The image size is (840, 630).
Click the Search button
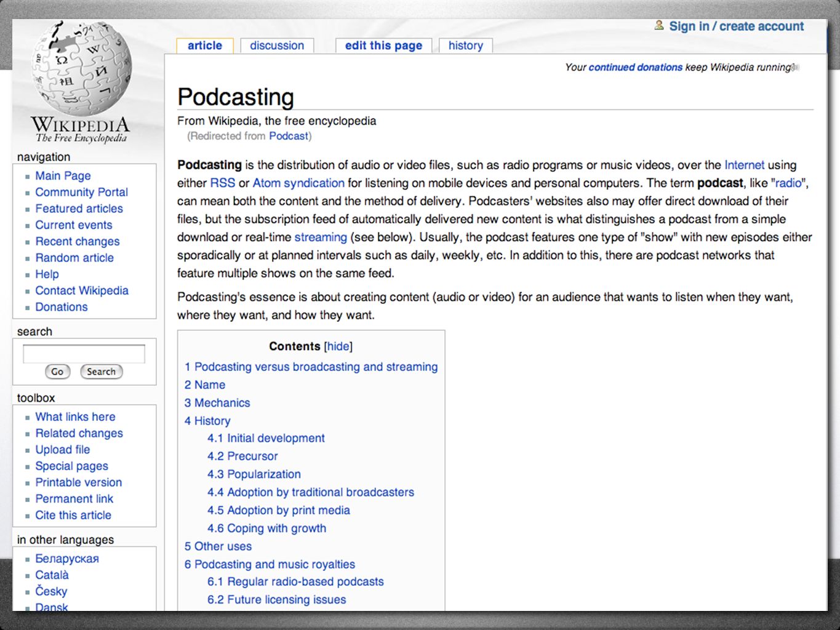[102, 372]
